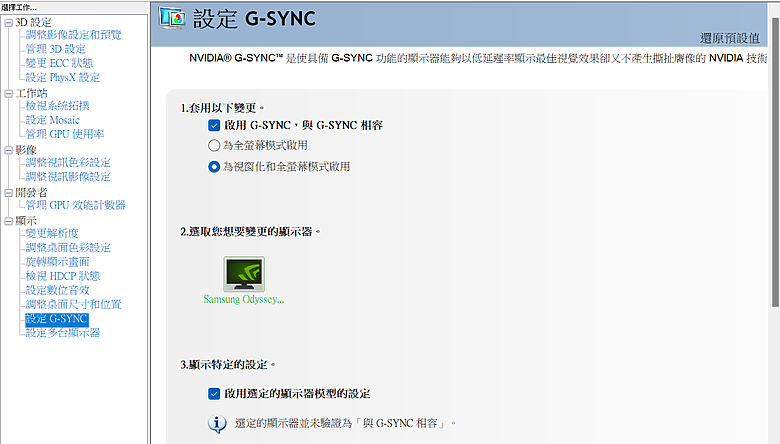Click the 2.選取您想要變更的顯示器 heading

[250, 232]
